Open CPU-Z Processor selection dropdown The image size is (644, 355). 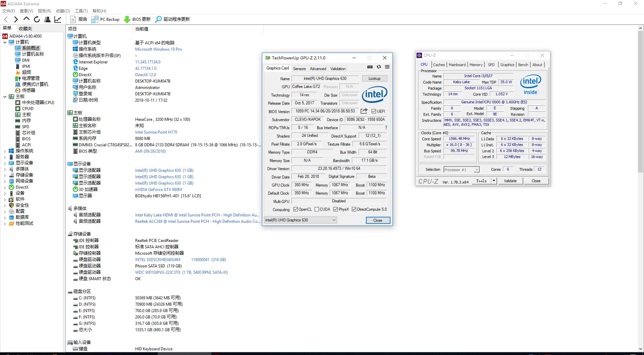pyautogui.click(x=461, y=170)
